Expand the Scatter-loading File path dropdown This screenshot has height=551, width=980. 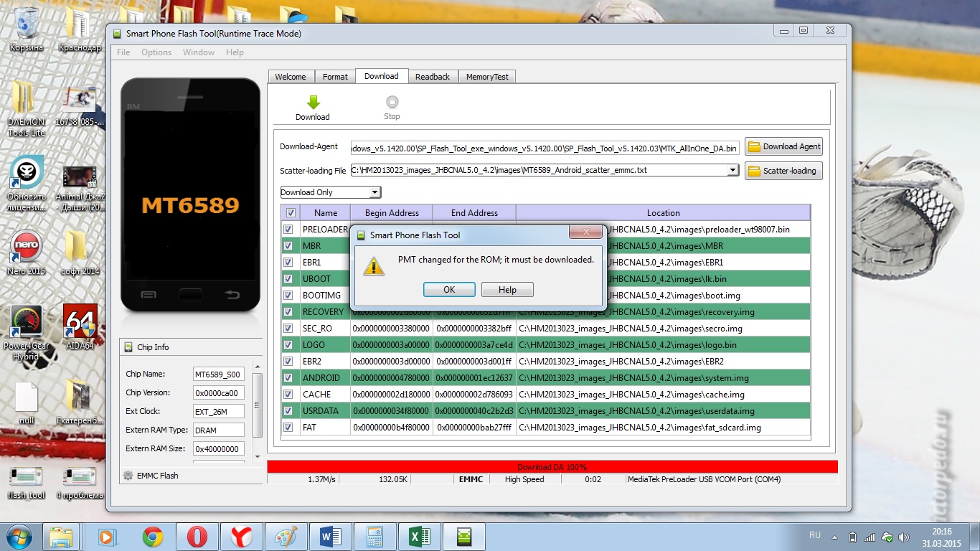(732, 170)
